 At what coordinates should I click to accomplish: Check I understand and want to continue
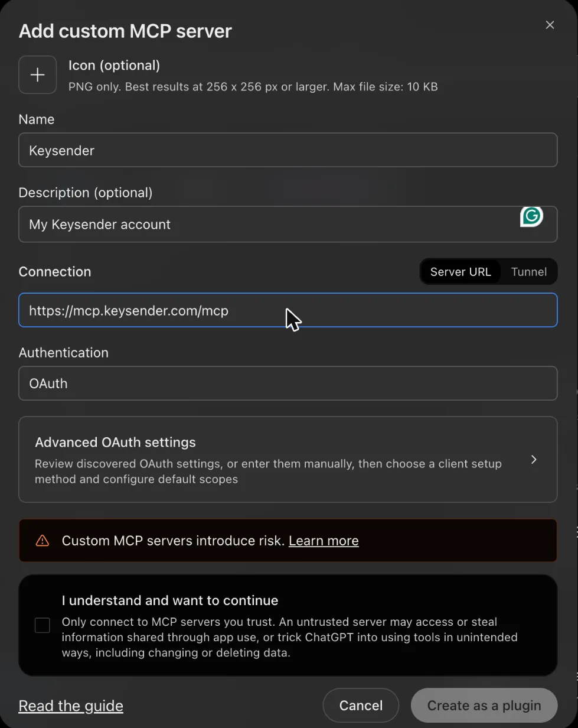[x=43, y=625]
